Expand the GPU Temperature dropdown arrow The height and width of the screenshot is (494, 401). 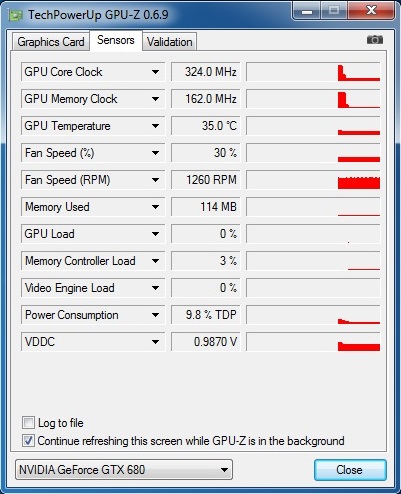[x=155, y=126]
